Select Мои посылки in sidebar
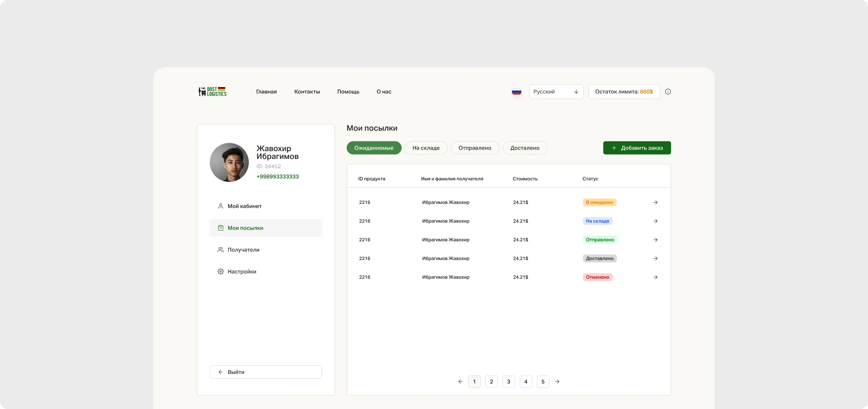 [x=266, y=228]
